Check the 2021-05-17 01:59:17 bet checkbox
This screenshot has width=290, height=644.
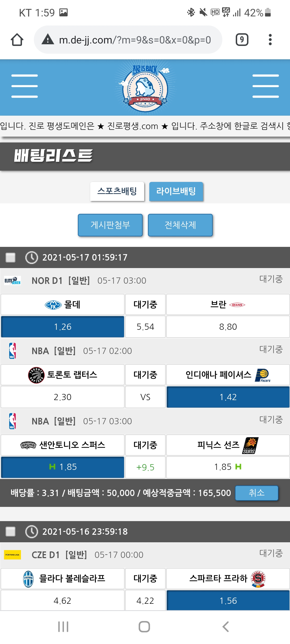(11, 258)
